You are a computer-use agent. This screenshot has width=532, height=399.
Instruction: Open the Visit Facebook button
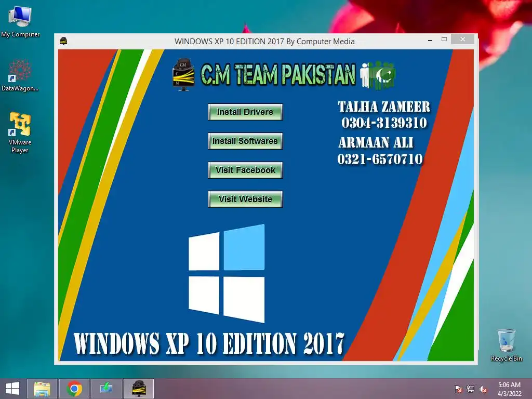point(245,170)
